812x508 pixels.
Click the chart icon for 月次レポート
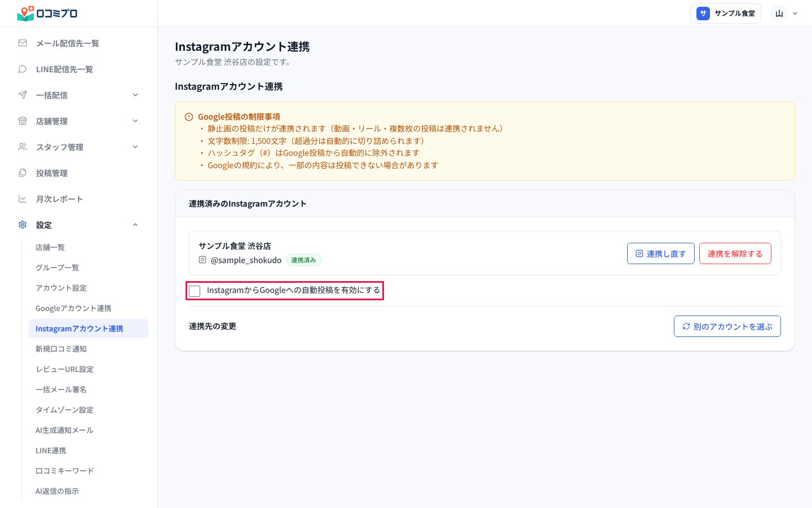23,199
